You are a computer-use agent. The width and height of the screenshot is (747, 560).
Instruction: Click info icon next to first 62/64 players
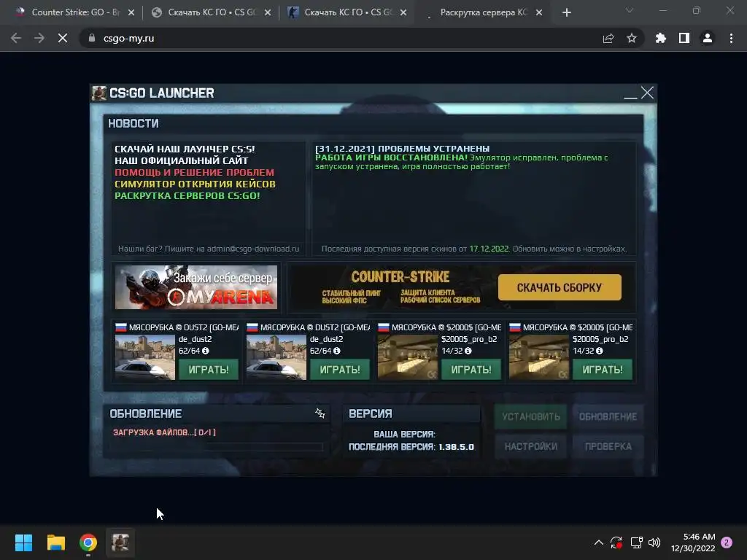pos(205,351)
